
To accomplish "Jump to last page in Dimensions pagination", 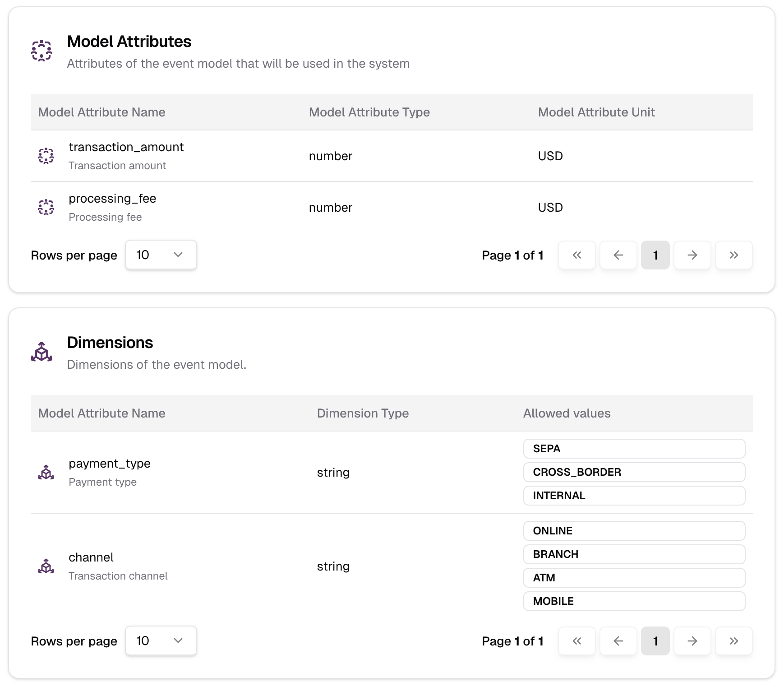I will point(733,641).
